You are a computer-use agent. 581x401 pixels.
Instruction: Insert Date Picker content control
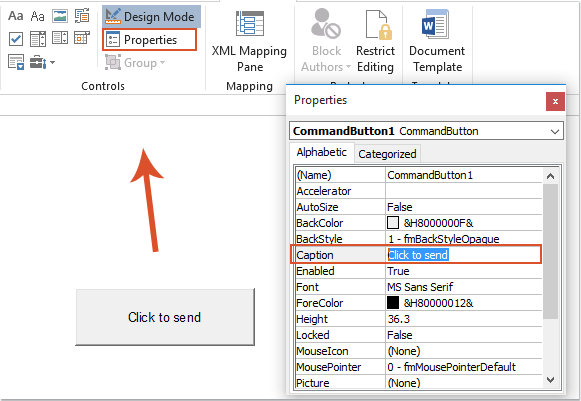point(82,38)
